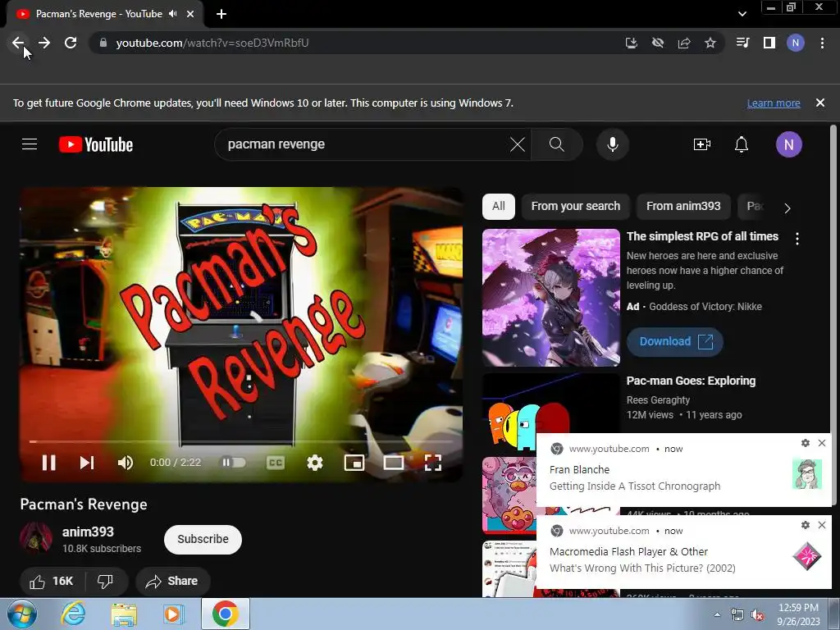Open Windows Media Player taskbar icon
840x630 pixels.
pyautogui.click(x=174, y=614)
